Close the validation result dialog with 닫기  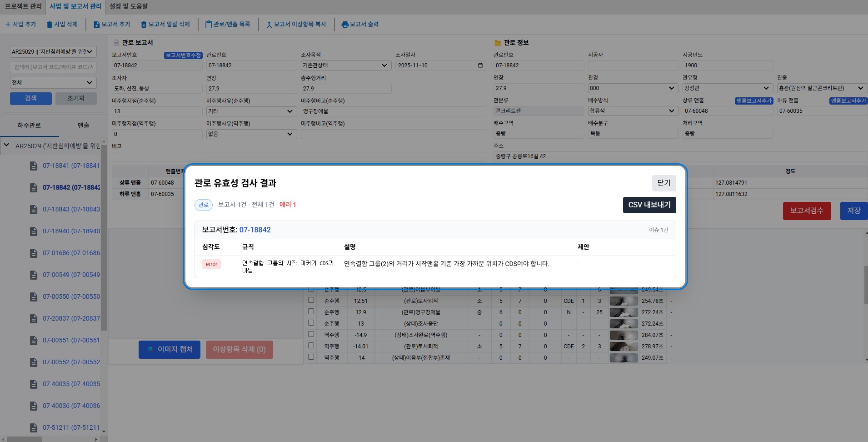click(663, 183)
